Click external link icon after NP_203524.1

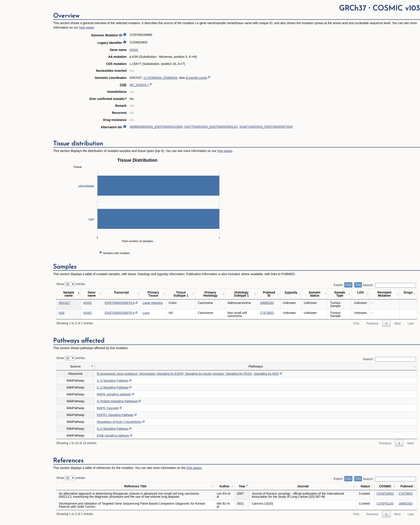(x=151, y=84)
